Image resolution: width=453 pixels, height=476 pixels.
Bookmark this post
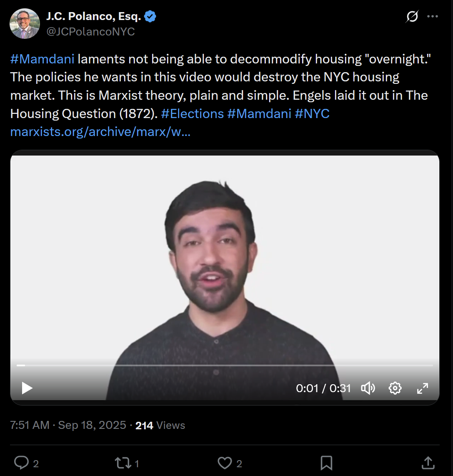pyautogui.click(x=326, y=463)
